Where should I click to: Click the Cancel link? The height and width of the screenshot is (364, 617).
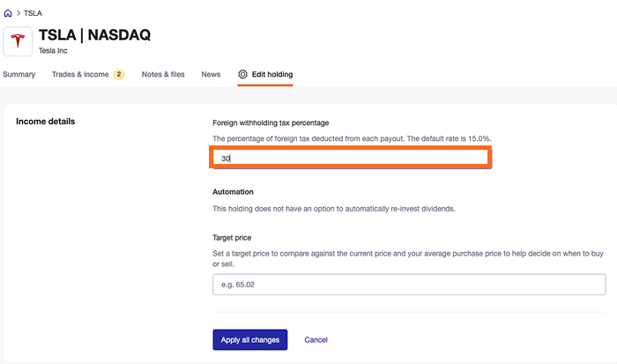(316, 340)
